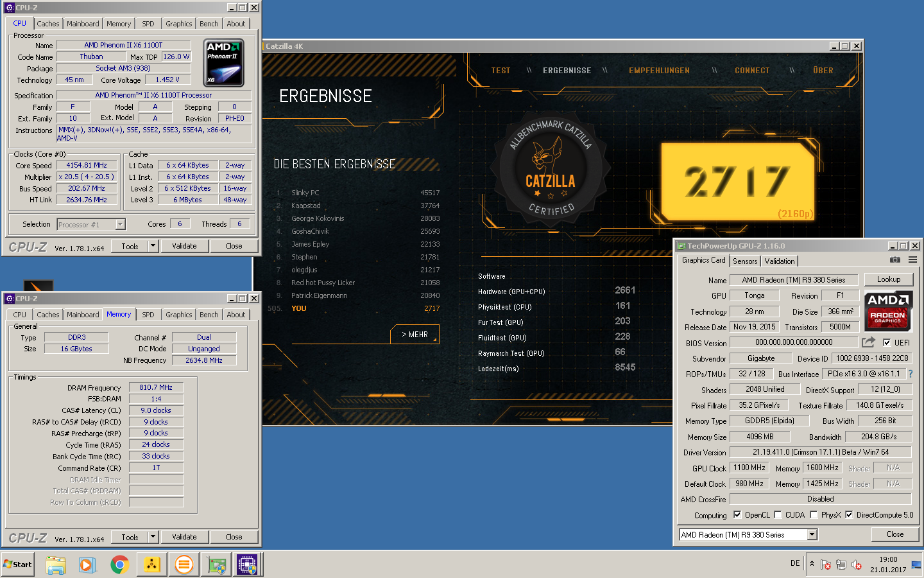Toggle the PhysX checkbox
The height and width of the screenshot is (578, 924).
[x=814, y=514]
